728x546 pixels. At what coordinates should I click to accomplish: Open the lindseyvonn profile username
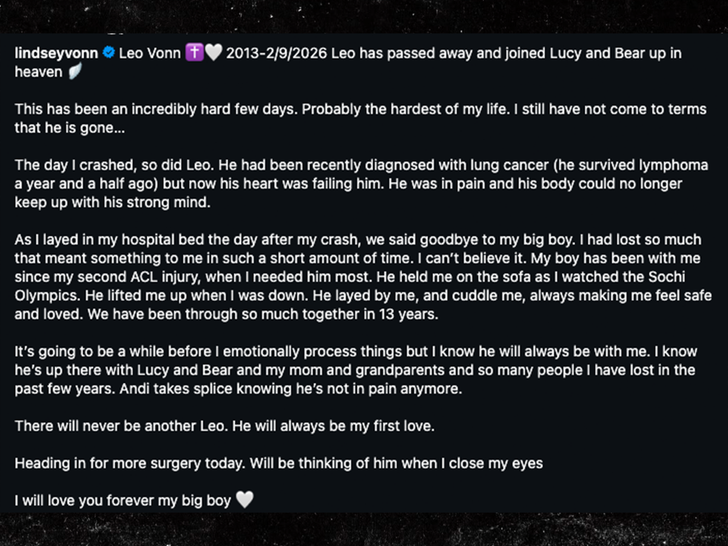56,52
